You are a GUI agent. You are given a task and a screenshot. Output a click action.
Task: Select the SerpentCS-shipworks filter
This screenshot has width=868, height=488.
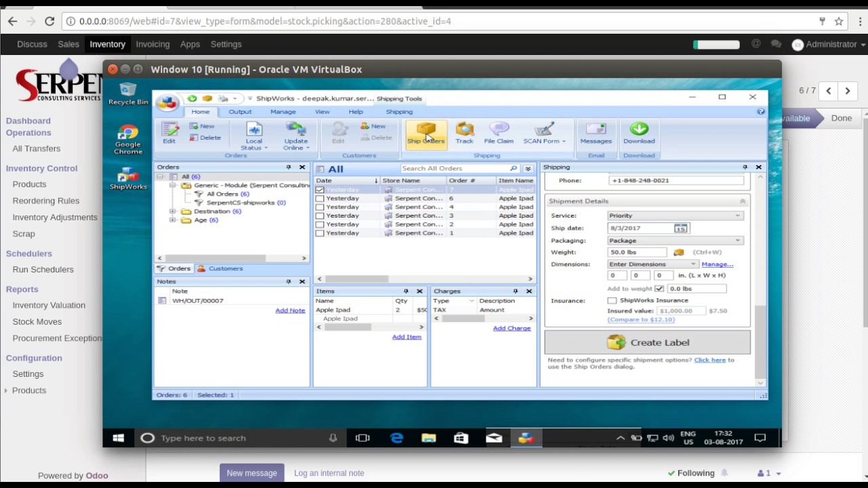[x=245, y=203]
